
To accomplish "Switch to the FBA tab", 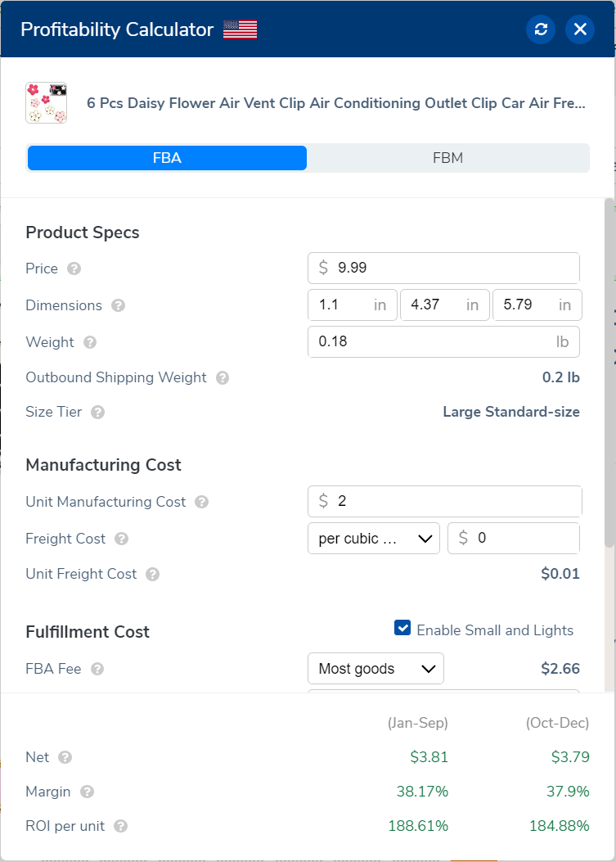I will [167, 158].
